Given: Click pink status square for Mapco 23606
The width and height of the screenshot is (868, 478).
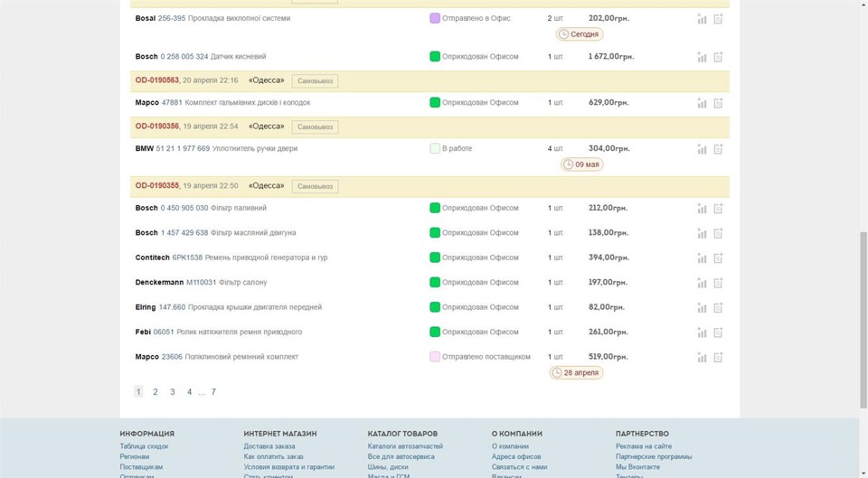Looking at the screenshot, I should 435,357.
